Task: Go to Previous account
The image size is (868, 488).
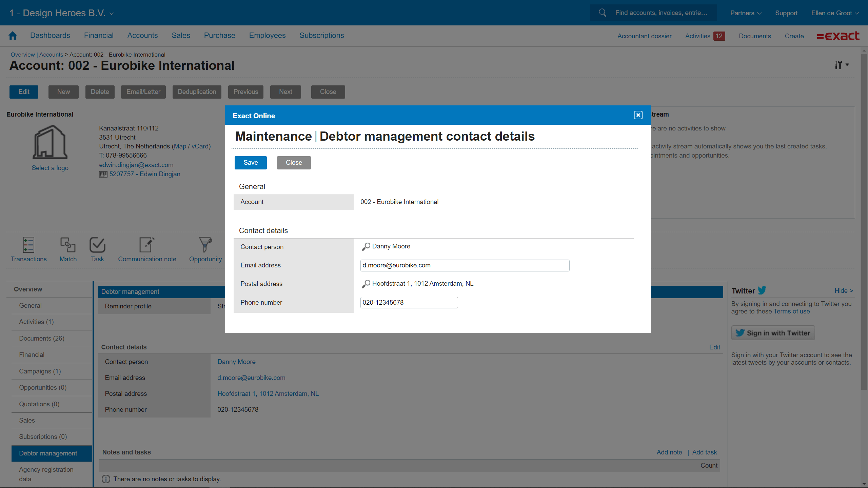Action: tap(246, 92)
